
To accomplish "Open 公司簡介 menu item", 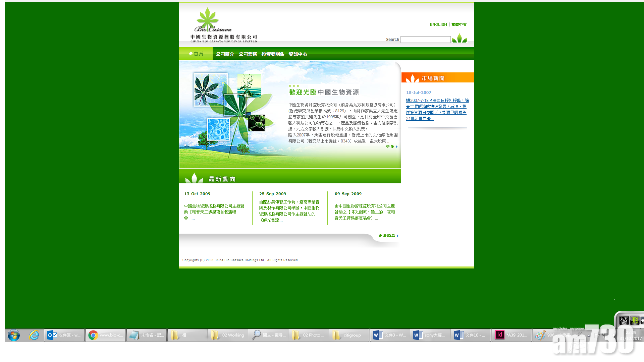I will point(225,54).
